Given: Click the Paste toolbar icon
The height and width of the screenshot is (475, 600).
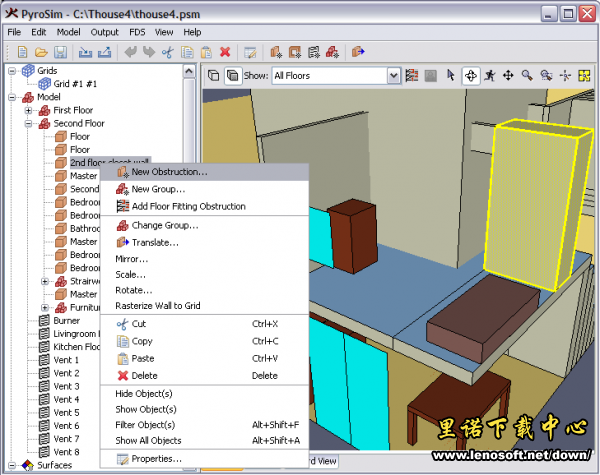Looking at the screenshot, I should coord(206,52).
